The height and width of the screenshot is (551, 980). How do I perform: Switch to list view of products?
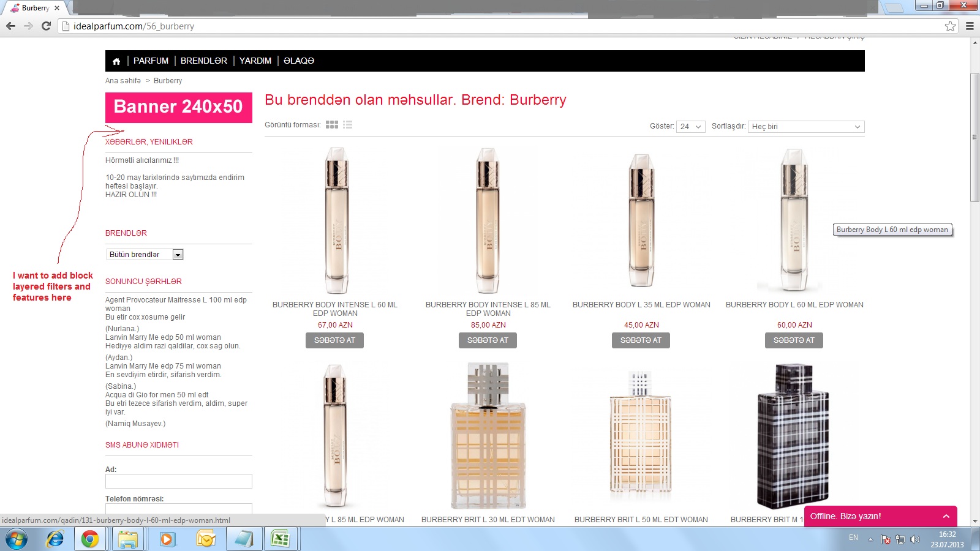(348, 125)
